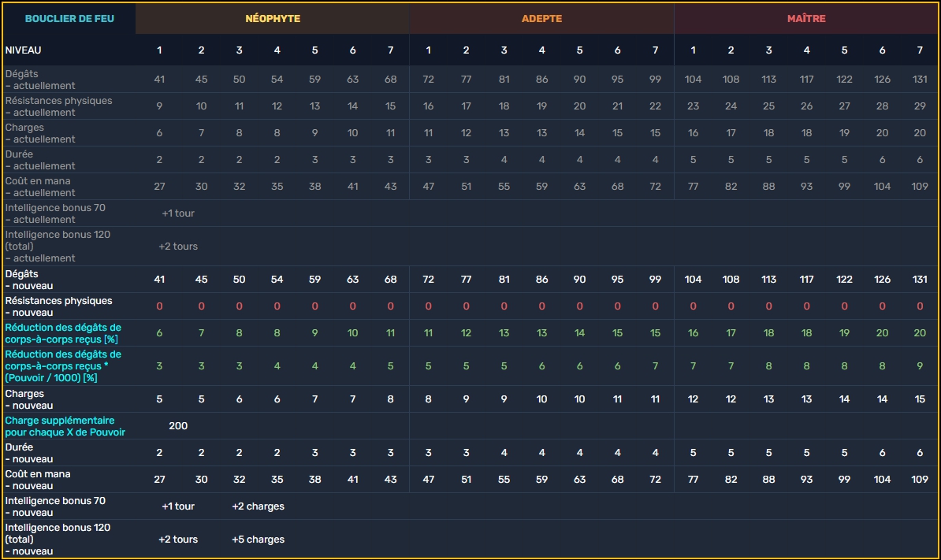Click the '(Pouvoir / 1000) [%]' reduction label

coord(63,365)
